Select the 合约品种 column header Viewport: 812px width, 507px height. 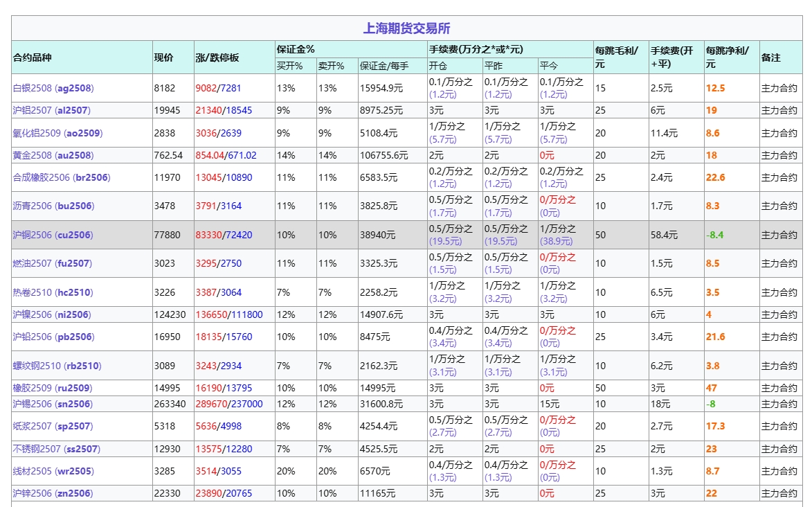coord(33,57)
